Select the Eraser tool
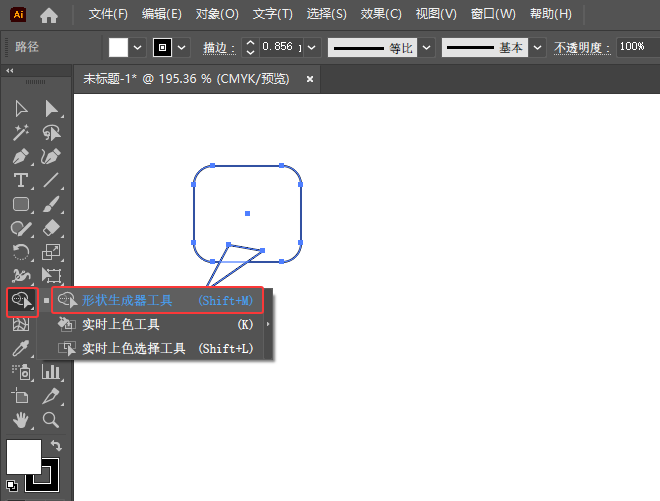660x501 pixels. click(51, 228)
